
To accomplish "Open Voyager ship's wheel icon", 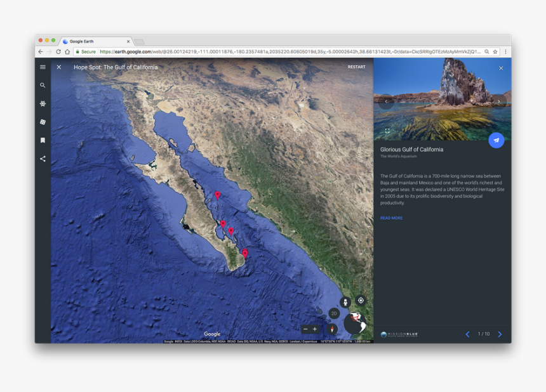I will pos(43,103).
